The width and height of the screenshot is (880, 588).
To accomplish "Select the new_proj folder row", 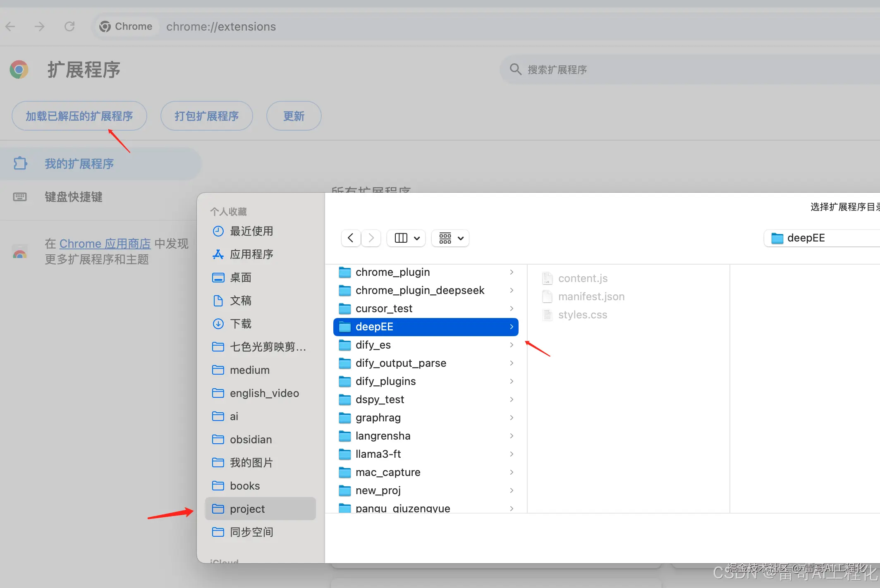I will [426, 490].
